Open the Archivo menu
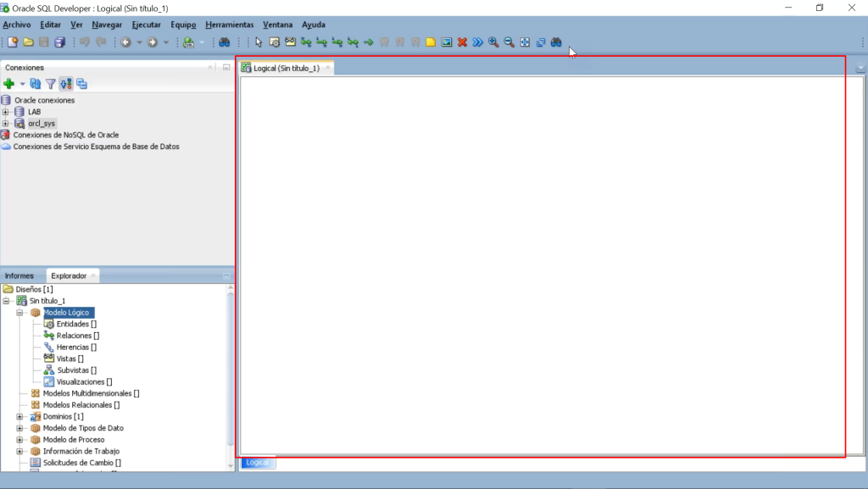This screenshot has height=489, width=868. [17, 25]
